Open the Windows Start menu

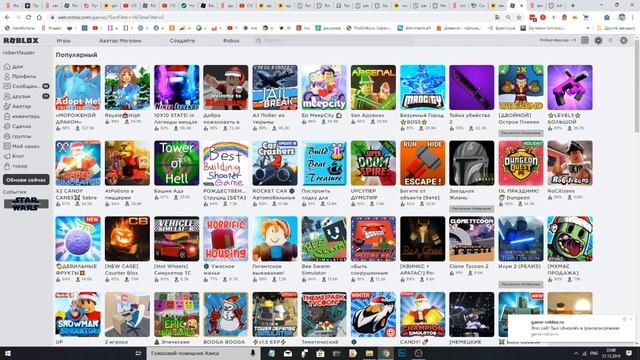click(7, 353)
